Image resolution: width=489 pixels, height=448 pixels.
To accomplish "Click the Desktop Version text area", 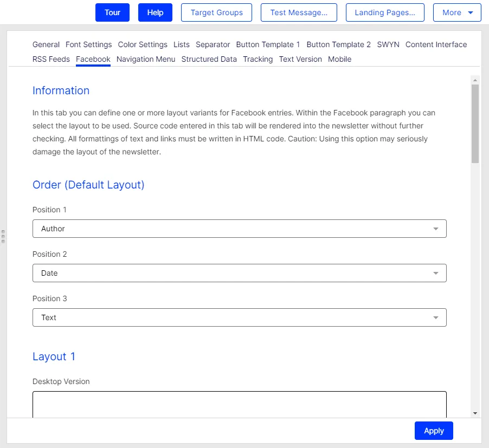I will pyautogui.click(x=240, y=404).
